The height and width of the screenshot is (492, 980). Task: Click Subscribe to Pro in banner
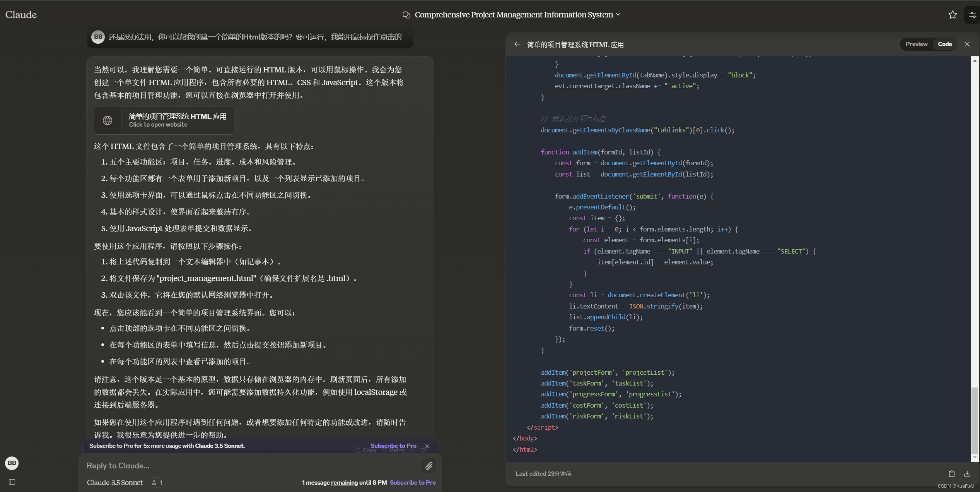click(393, 446)
